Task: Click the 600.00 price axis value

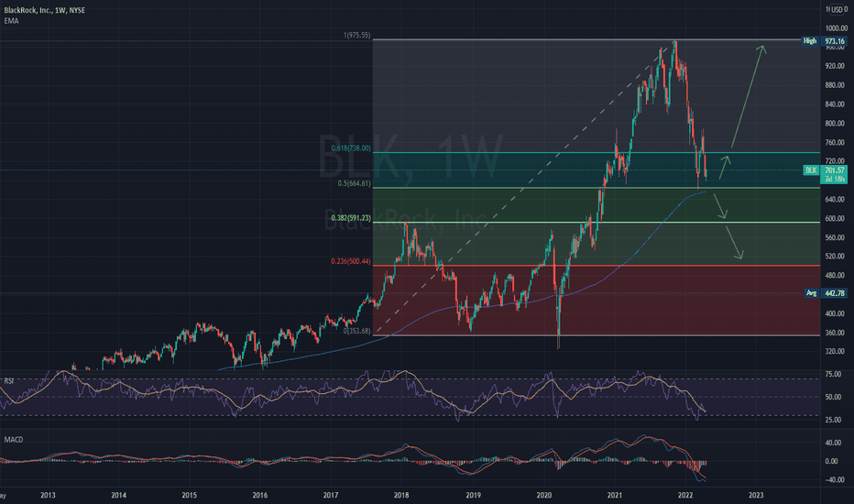Action: (x=835, y=218)
